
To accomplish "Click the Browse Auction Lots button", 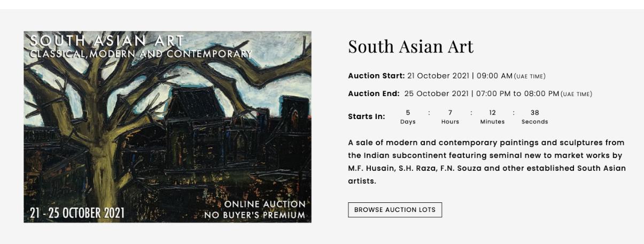I will 394,210.
